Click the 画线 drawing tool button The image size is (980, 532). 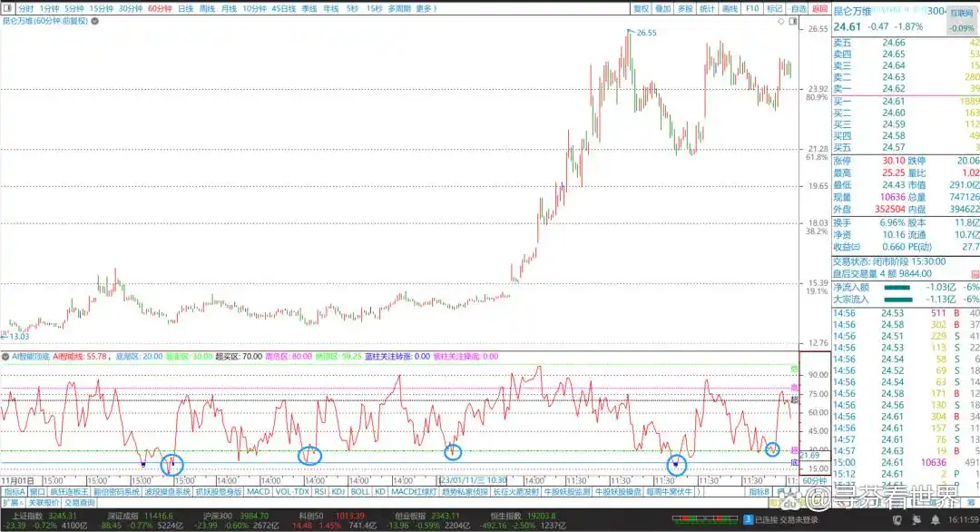pyautogui.click(x=730, y=8)
